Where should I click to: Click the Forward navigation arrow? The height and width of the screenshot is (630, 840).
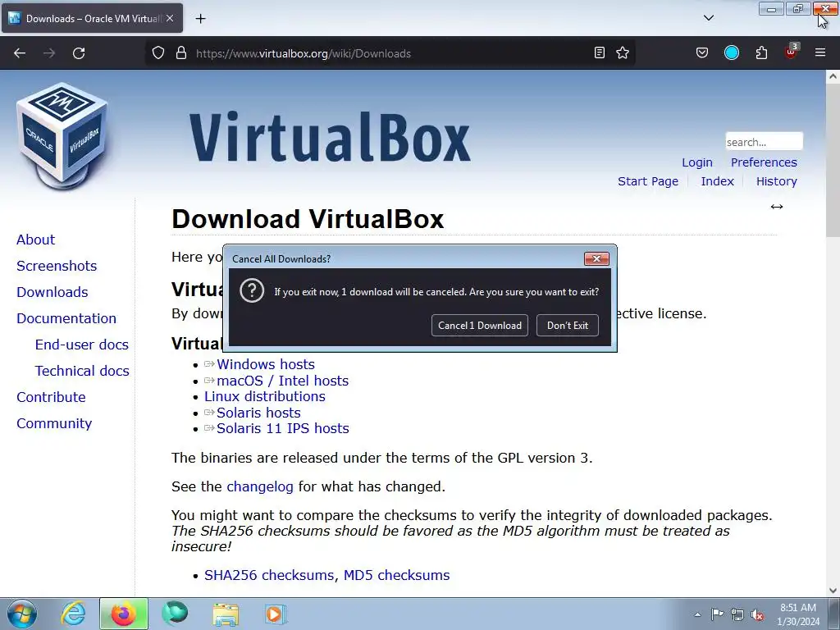pos(49,53)
